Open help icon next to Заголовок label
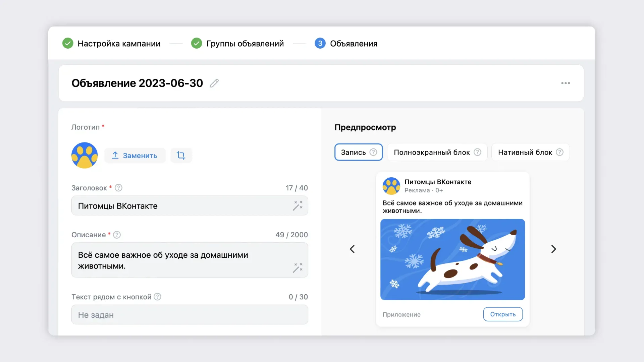The image size is (644, 362). point(118,188)
